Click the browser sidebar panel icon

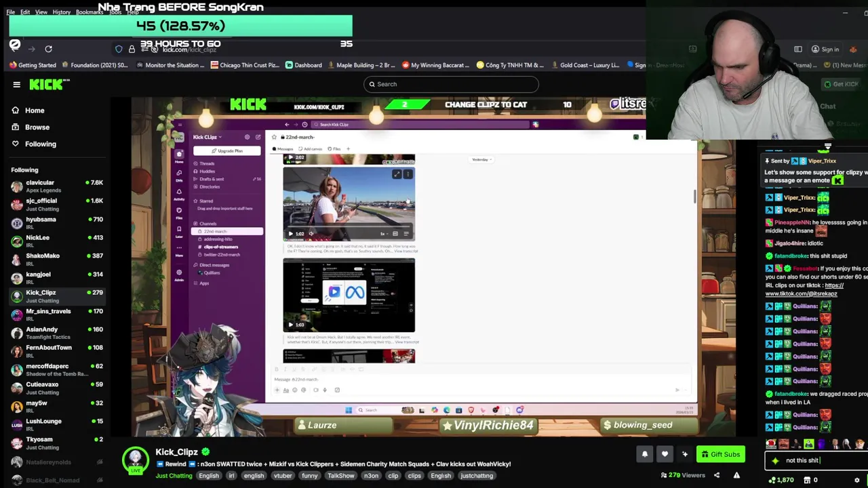pyautogui.click(x=798, y=49)
